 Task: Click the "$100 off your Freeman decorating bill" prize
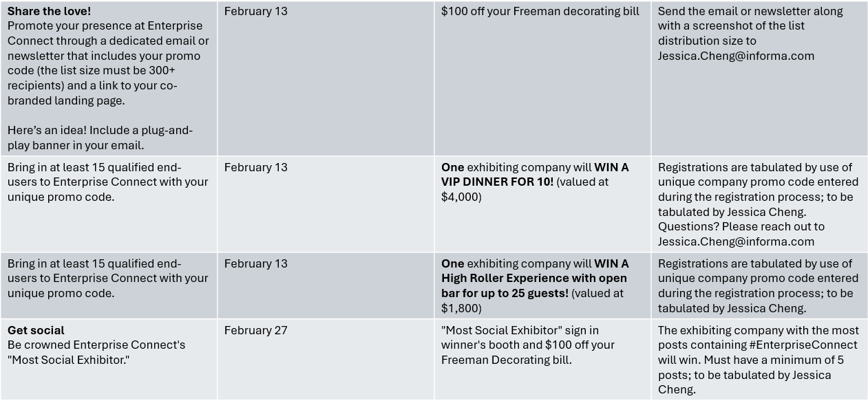click(x=540, y=11)
